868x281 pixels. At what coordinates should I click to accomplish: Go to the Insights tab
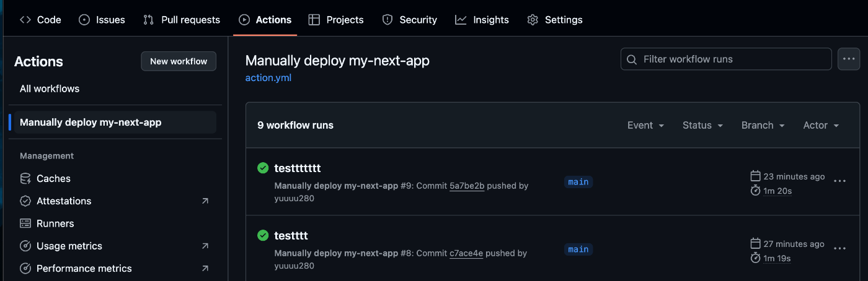click(482, 20)
